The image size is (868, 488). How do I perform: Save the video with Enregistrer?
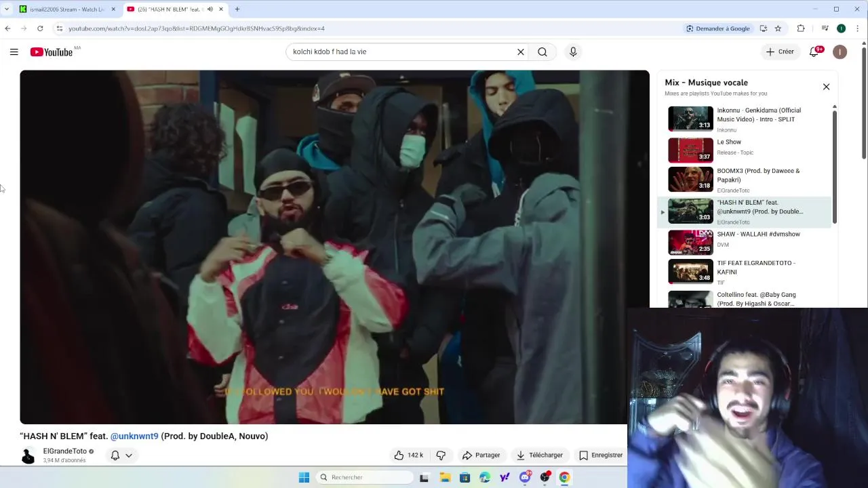(x=601, y=455)
